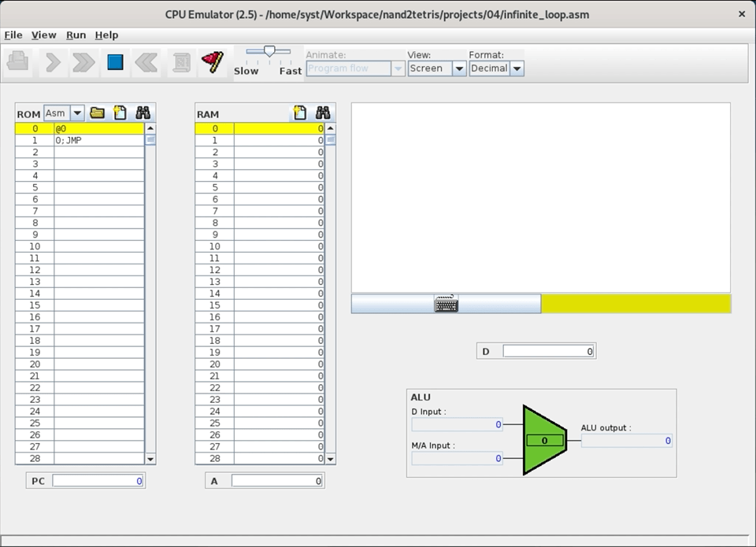This screenshot has width=756, height=547.
Task: Search the ROM with the binoculars icon
Action: (143, 113)
